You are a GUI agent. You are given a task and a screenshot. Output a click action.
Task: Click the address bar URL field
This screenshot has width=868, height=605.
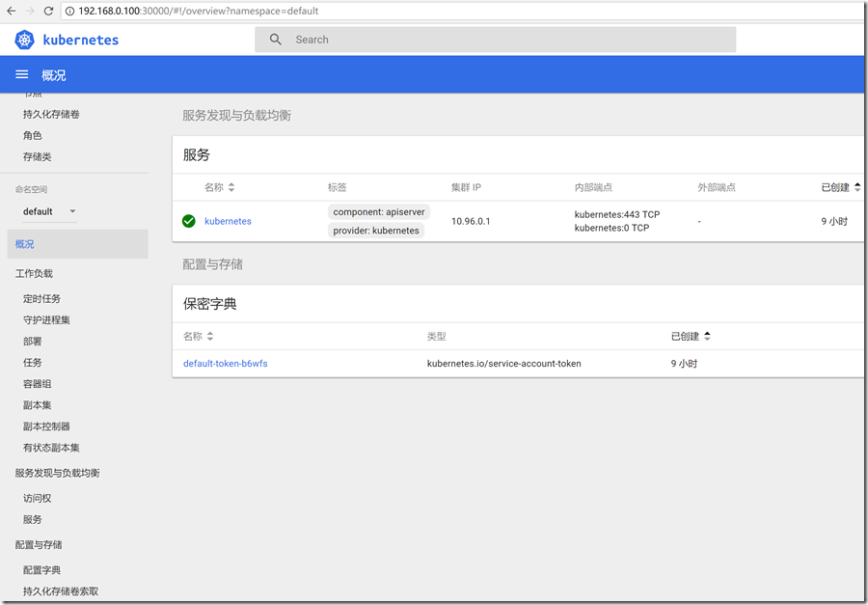464,11
